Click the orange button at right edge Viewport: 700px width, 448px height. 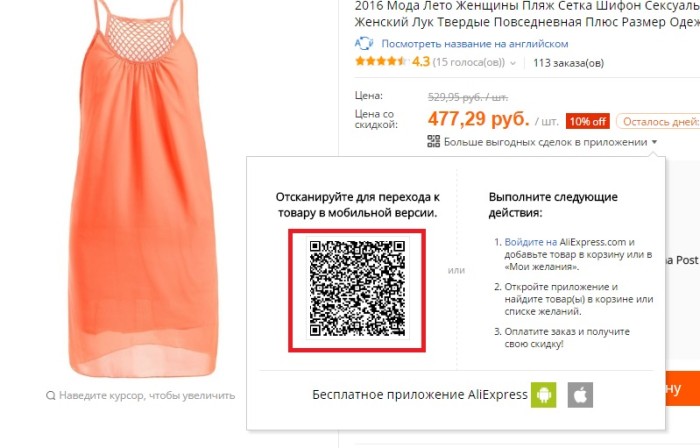pos(683,389)
